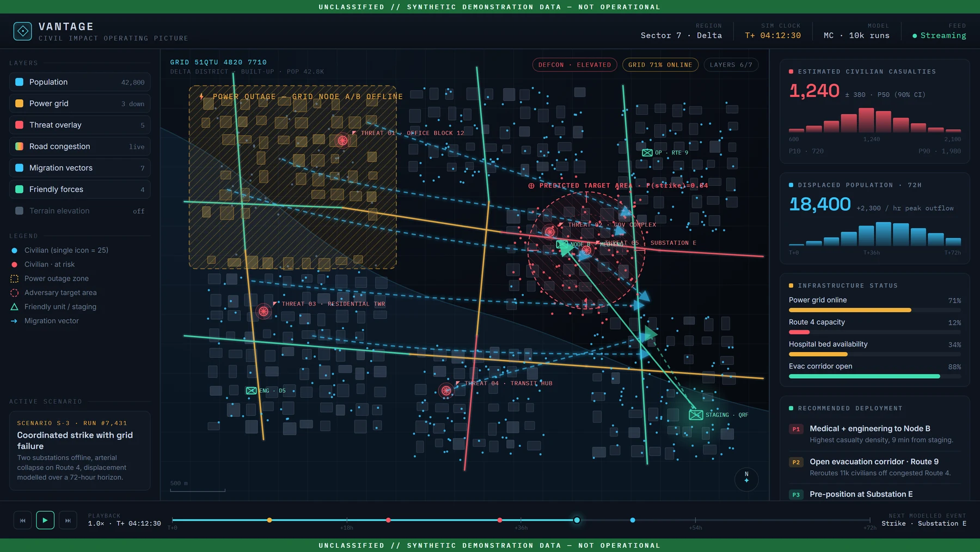Click the power outage lightning icon

pyautogui.click(x=201, y=96)
